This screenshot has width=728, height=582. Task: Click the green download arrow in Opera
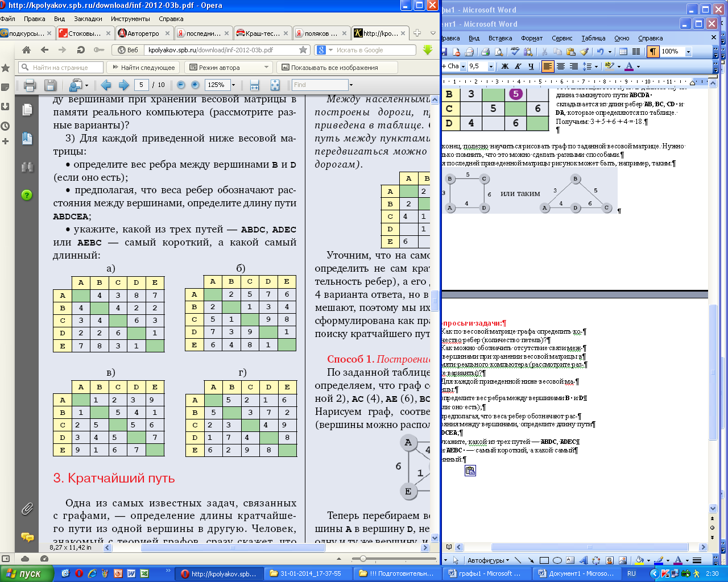point(428,50)
